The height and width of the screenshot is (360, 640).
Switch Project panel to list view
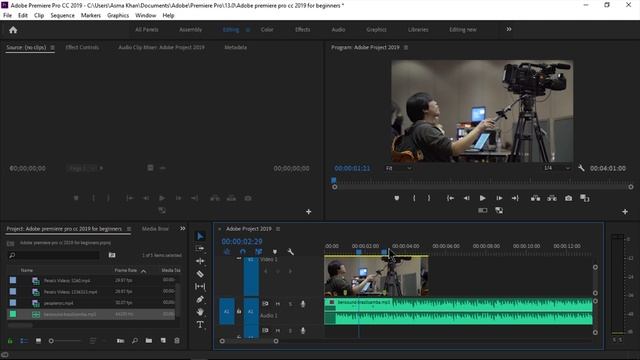(24, 340)
